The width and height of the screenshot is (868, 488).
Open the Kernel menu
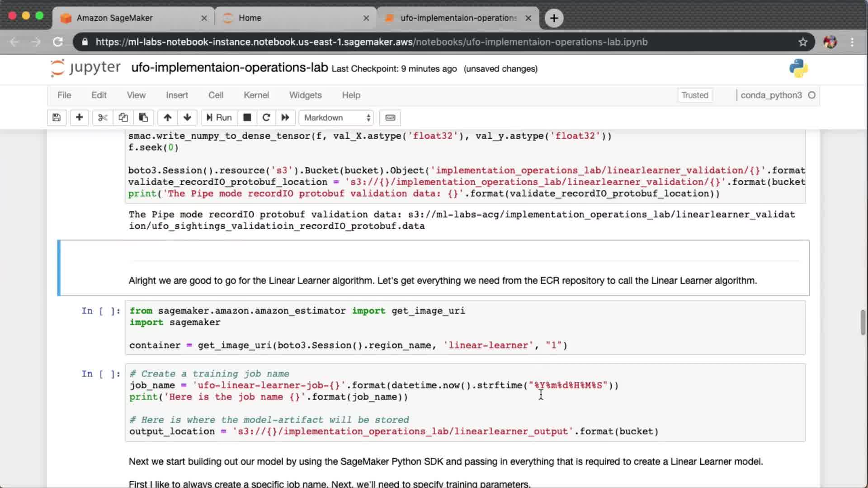(x=256, y=95)
